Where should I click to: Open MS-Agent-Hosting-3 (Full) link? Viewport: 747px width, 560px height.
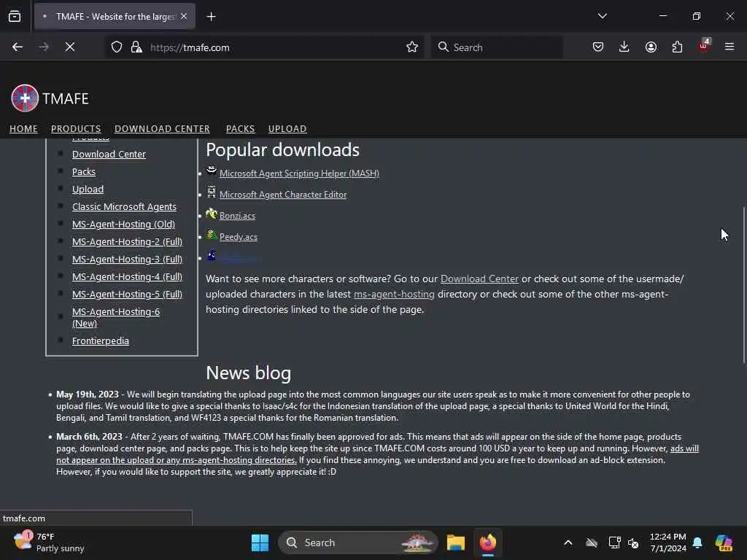click(x=127, y=259)
